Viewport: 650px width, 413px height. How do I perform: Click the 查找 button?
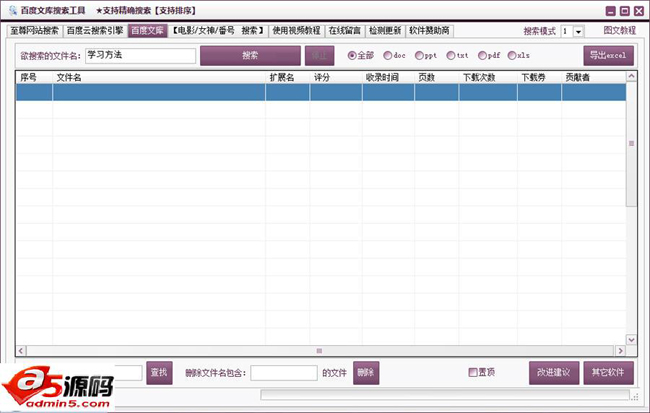click(x=159, y=373)
